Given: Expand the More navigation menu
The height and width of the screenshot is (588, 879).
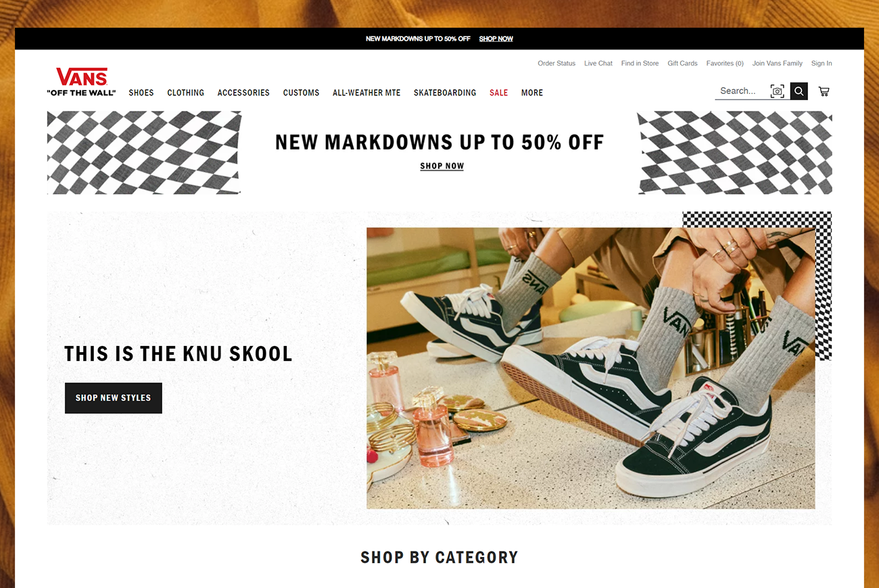Looking at the screenshot, I should pyautogui.click(x=532, y=93).
